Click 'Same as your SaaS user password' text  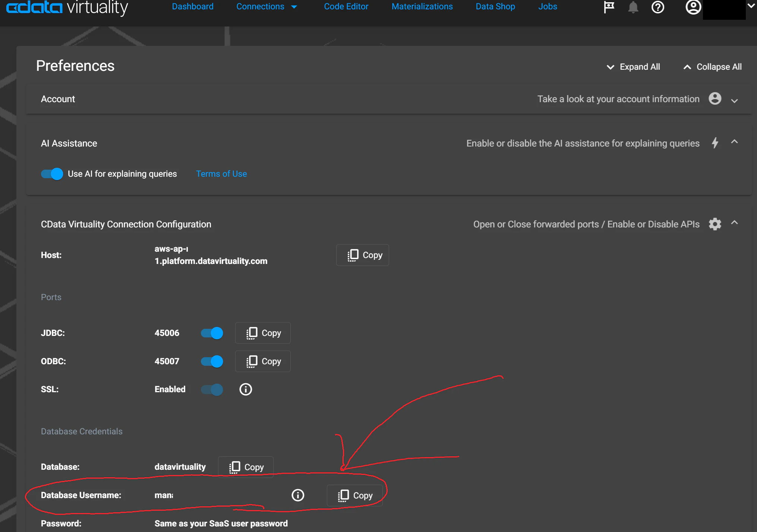pyautogui.click(x=221, y=523)
